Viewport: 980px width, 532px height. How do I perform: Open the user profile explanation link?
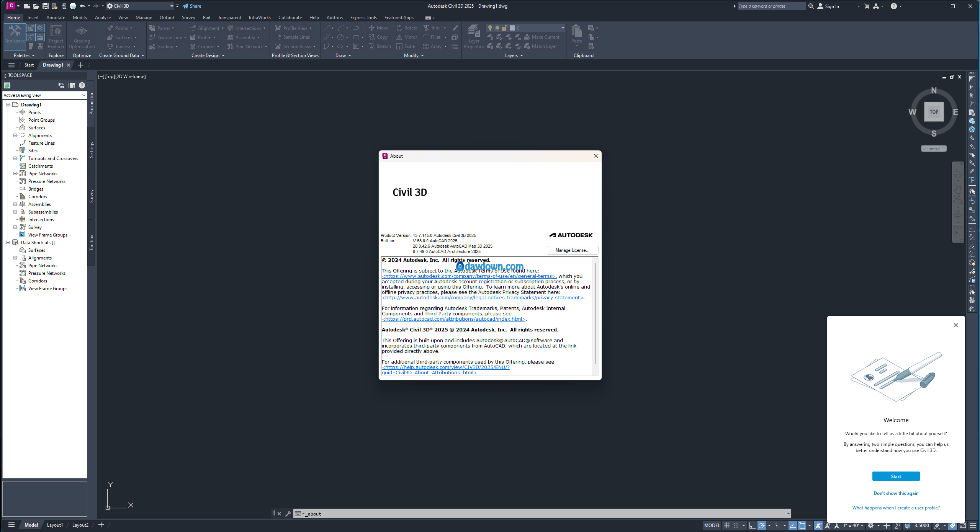(x=896, y=508)
